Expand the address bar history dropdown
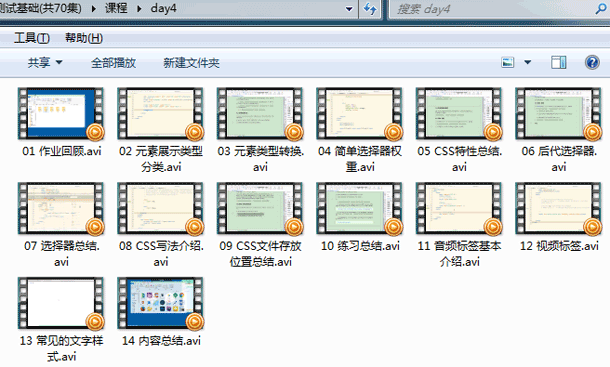This screenshot has height=367, width=610. click(349, 9)
